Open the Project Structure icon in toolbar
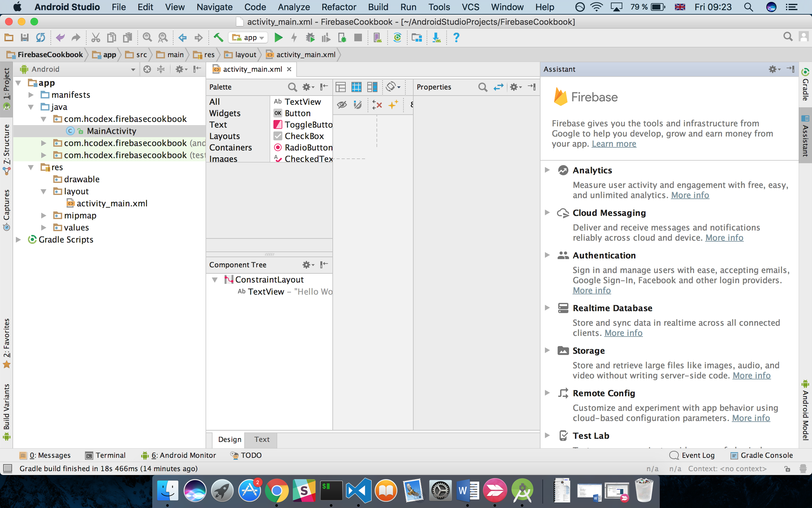This screenshot has width=812, height=508. point(417,38)
